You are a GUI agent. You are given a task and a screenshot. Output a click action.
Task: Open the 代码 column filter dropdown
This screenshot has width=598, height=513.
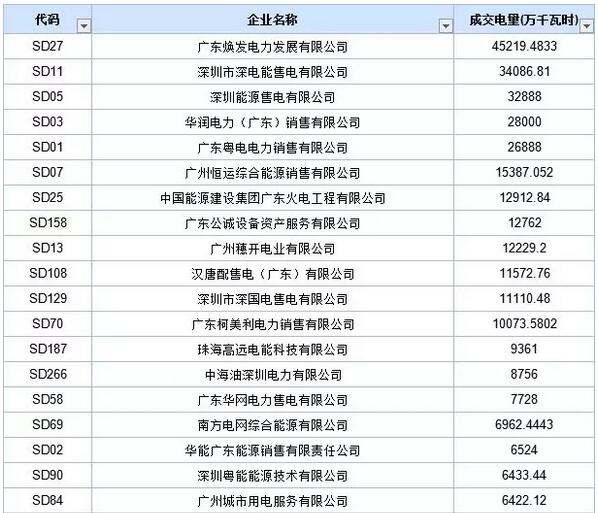[x=84, y=26]
